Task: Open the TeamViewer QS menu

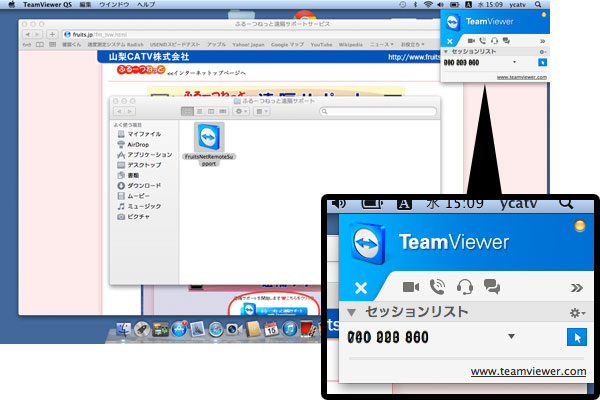Action: coord(47,5)
